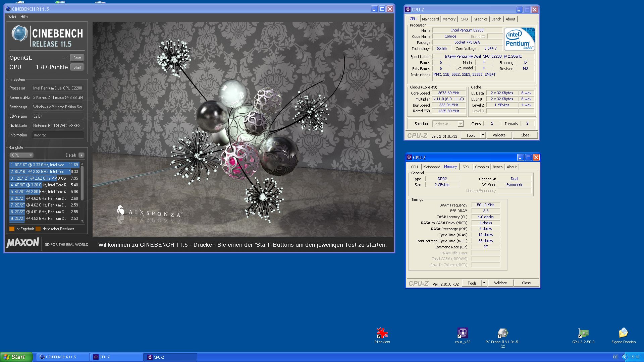The image size is (644, 362).
Task: Click Tools button in top CPU-Z window
Action: (471, 135)
